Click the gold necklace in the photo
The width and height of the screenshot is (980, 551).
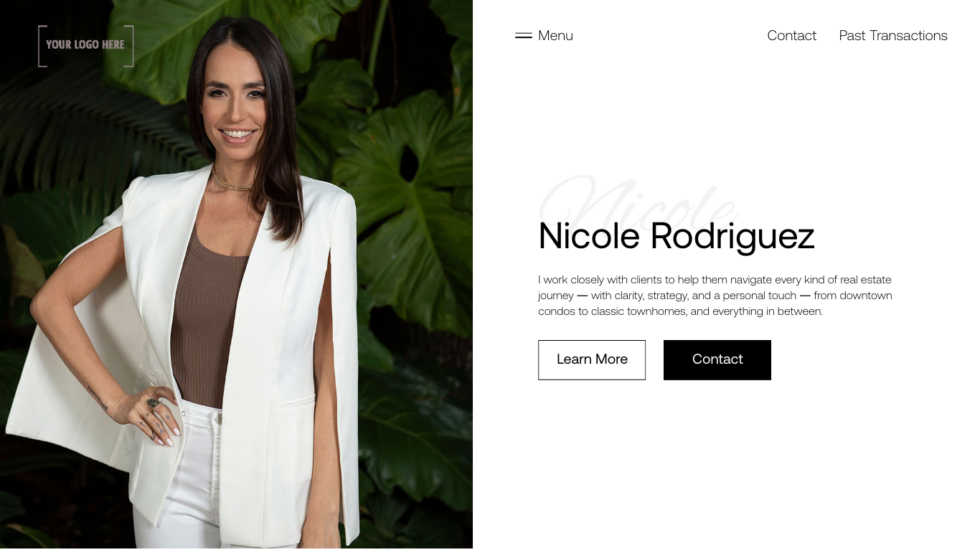click(x=232, y=184)
